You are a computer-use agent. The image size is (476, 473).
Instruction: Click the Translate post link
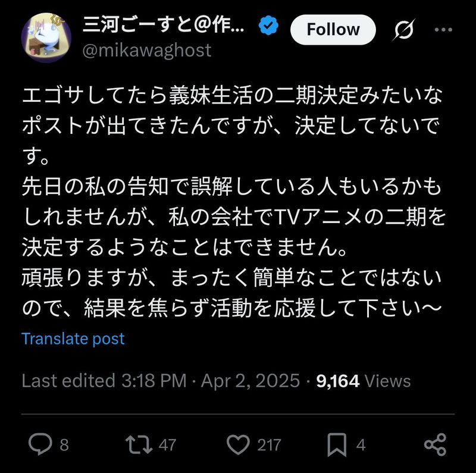click(73, 339)
